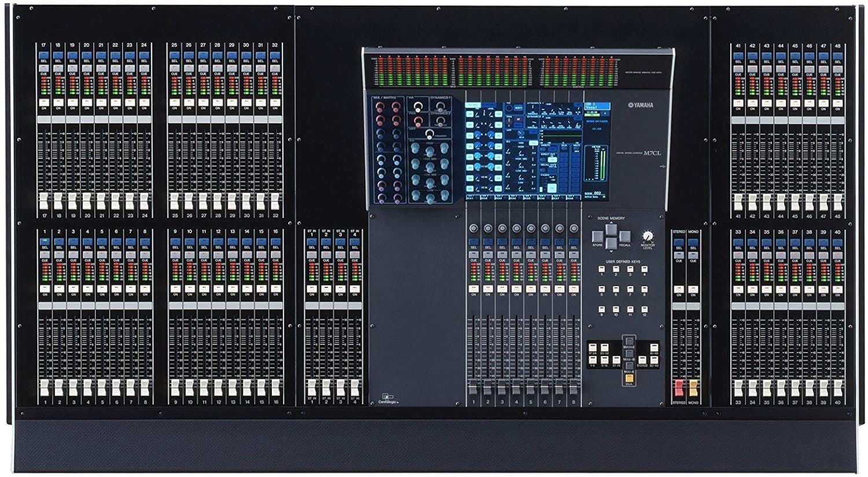The image size is (868, 477).
Task: Hit the SCENE MEMORY up arrow key
Action: point(611,230)
